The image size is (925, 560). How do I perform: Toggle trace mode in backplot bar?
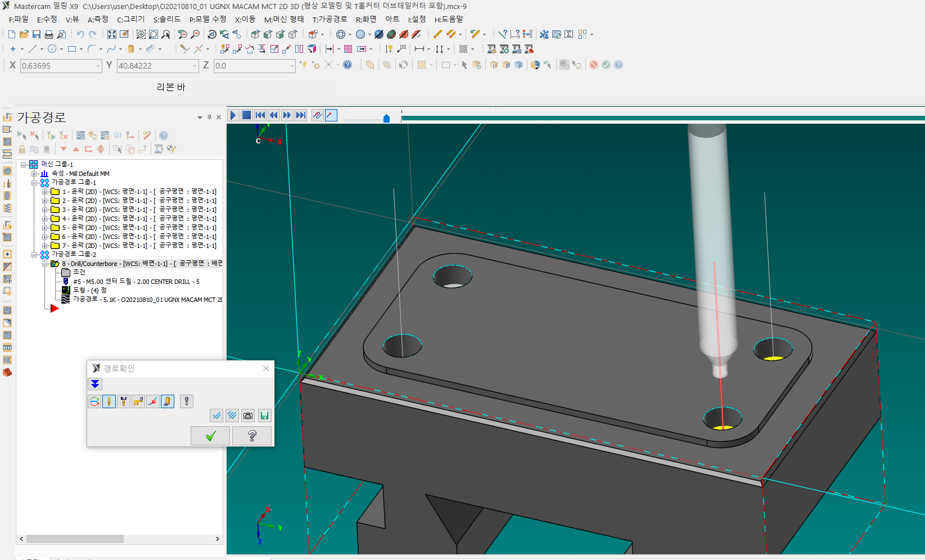point(318,115)
